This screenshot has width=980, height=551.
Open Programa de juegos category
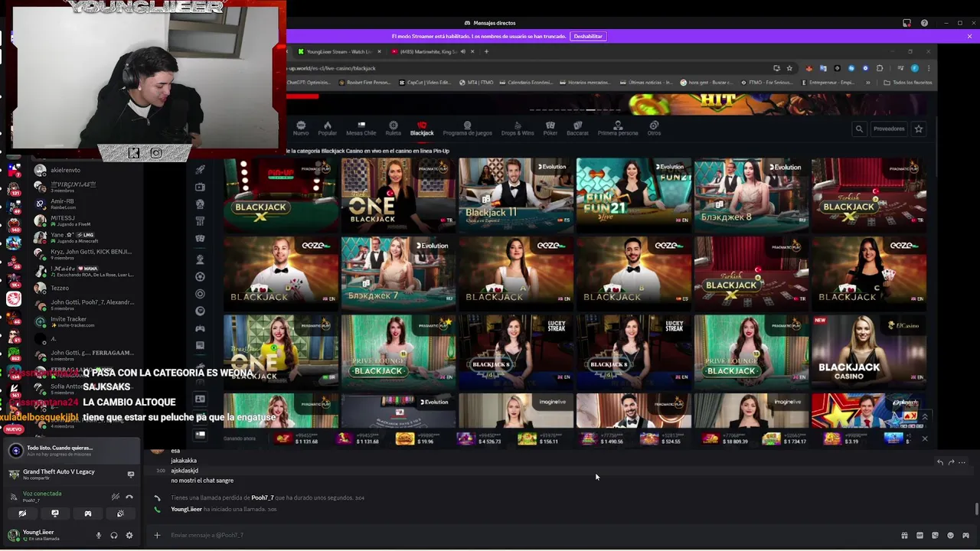click(467, 128)
